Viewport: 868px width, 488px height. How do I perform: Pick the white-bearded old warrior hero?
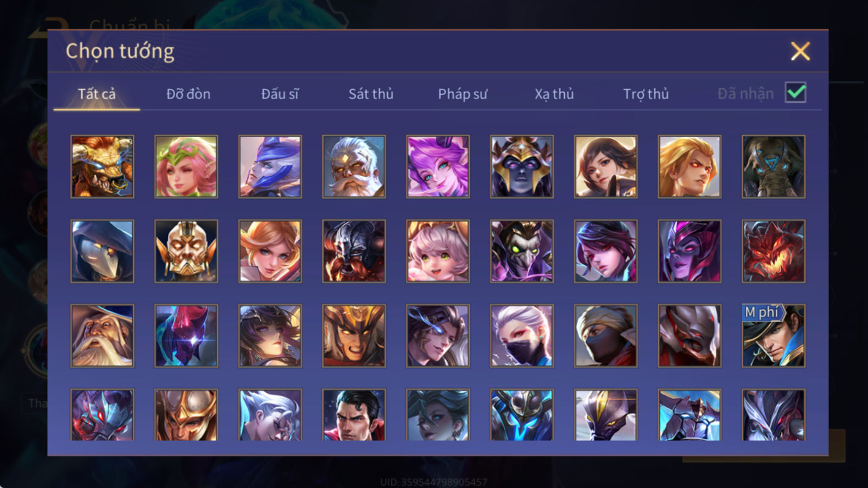pos(354,167)
